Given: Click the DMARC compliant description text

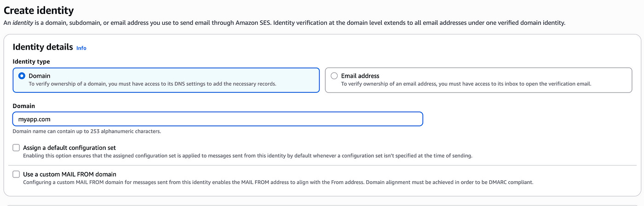Looking at the screenshot, I should [278, 183].
